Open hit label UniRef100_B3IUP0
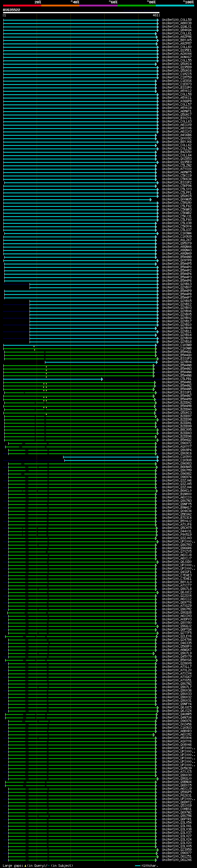Screen dimensions: 197x868 (x=177, y=88)
